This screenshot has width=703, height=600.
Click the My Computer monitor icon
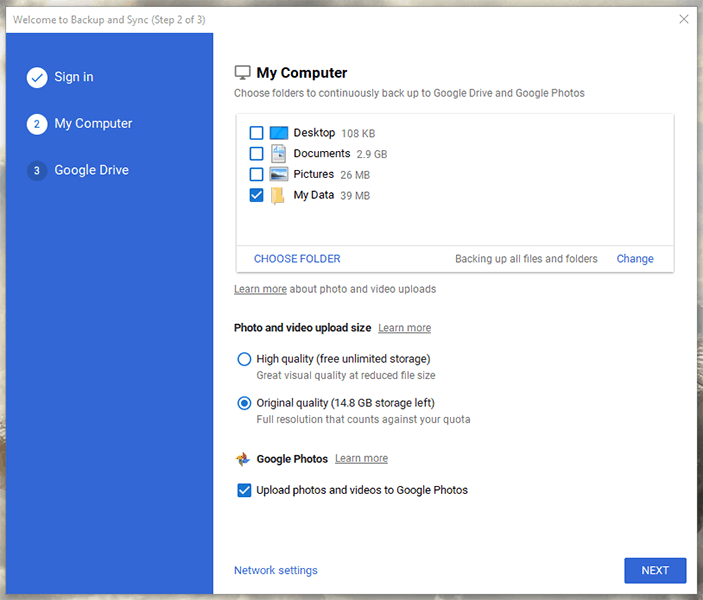(243, 73)
